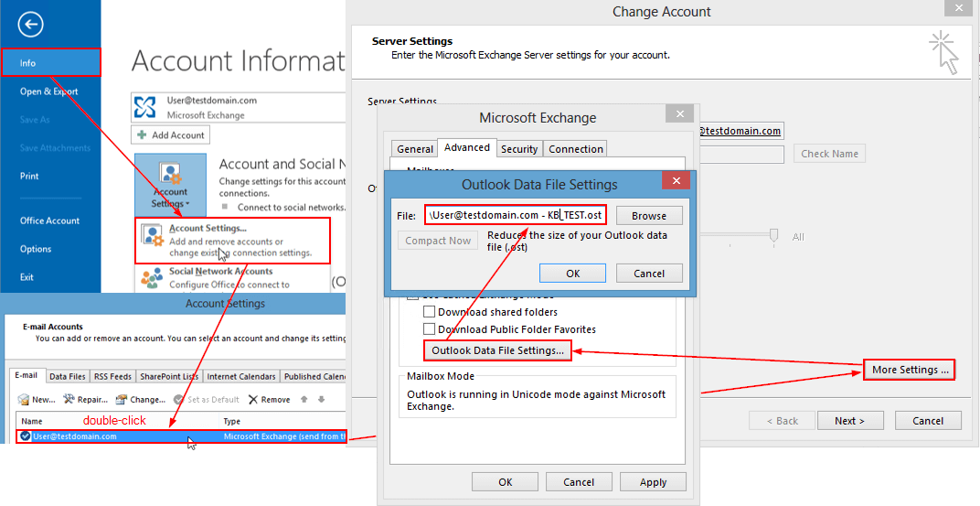
Task: Click Cancel in Microsoft Exchange dialog
Action: [x=579, y=482]
